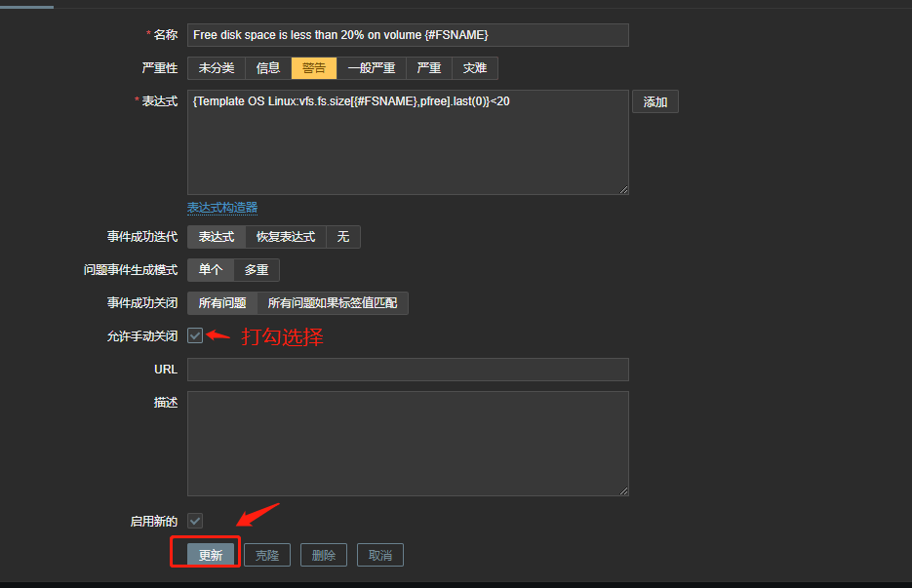This screenshot has height=588, width=912.
Task: Select severity 警告
Action: click(x=314, y=68)
